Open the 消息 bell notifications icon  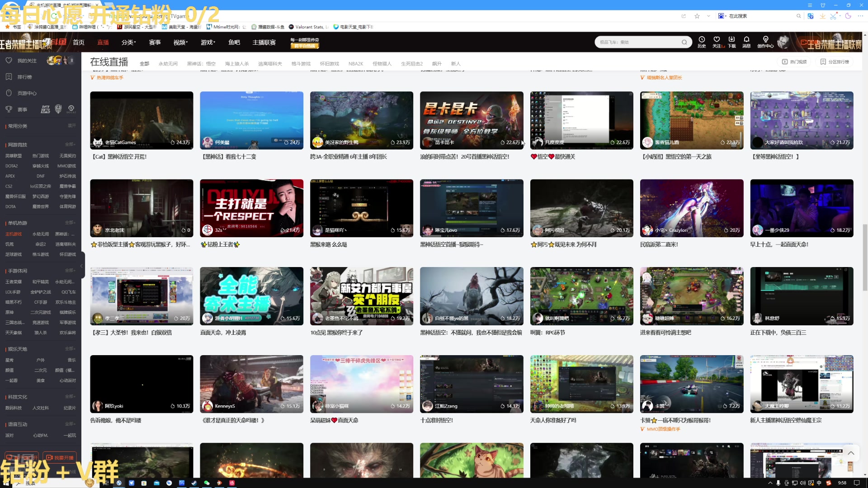tap(746, 39)
